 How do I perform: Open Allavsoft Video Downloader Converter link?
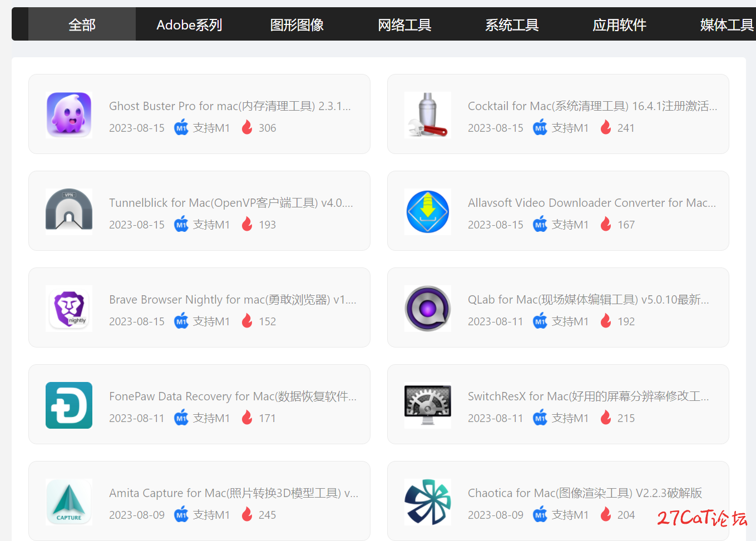point(592,202)
